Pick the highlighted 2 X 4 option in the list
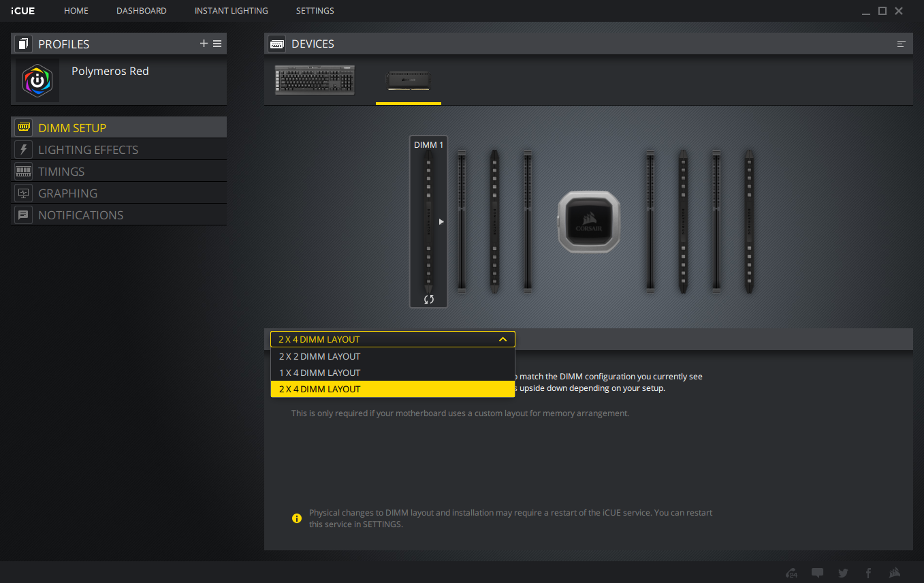Image resolution: width=924 pixels, height=583 pixels. 393,389
